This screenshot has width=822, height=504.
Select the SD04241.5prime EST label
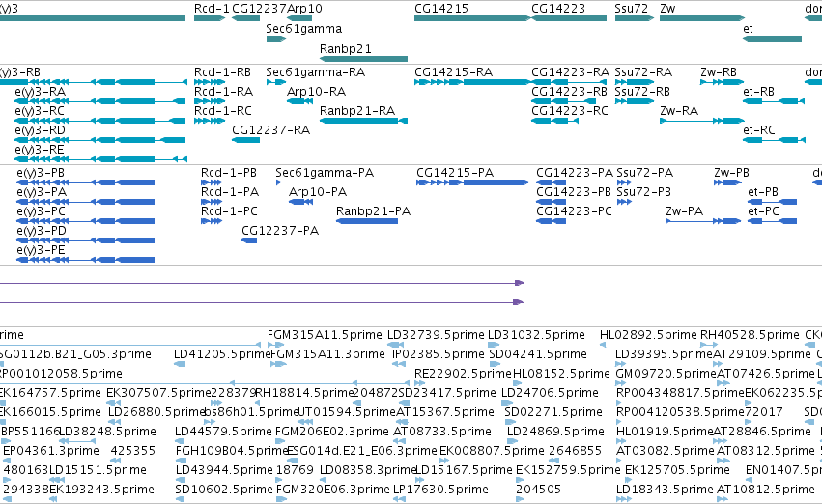tap(538, 354)
